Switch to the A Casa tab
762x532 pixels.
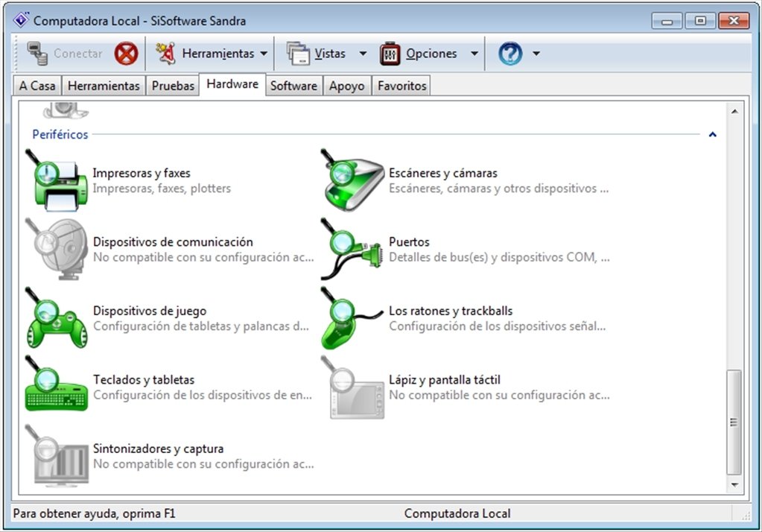point(37,86)
